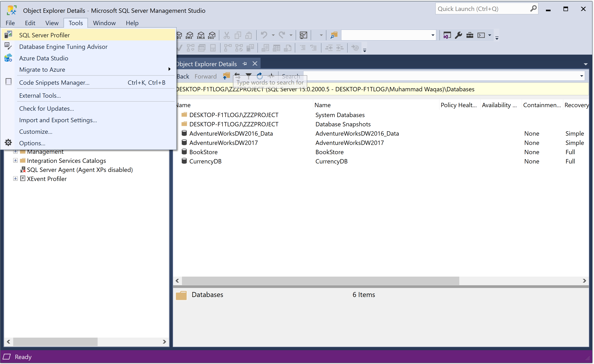Image resolution: width=594 pixels, height=364 pixels.
Task: Click the filter funnel icon
Action: coord(249,76)
